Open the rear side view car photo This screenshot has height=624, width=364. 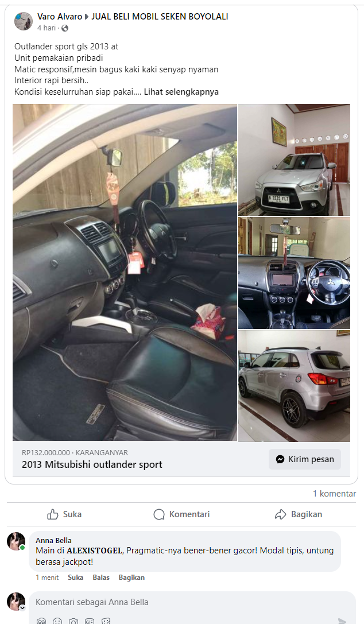pyautogui.click(x=295, y=386)
